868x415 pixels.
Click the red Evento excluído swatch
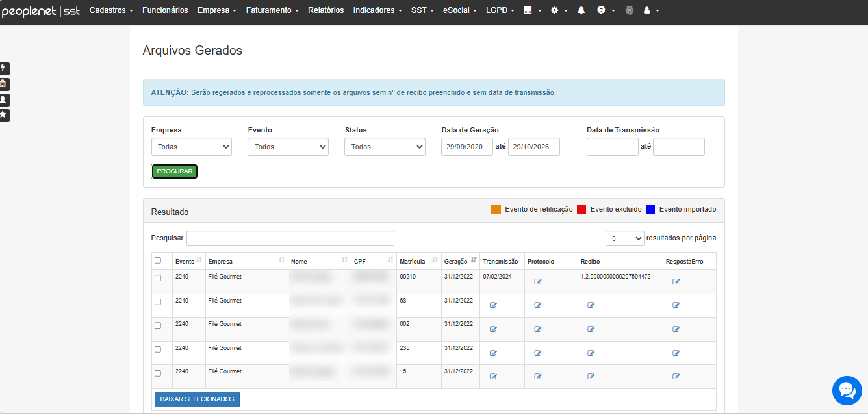tap(581, 209)
